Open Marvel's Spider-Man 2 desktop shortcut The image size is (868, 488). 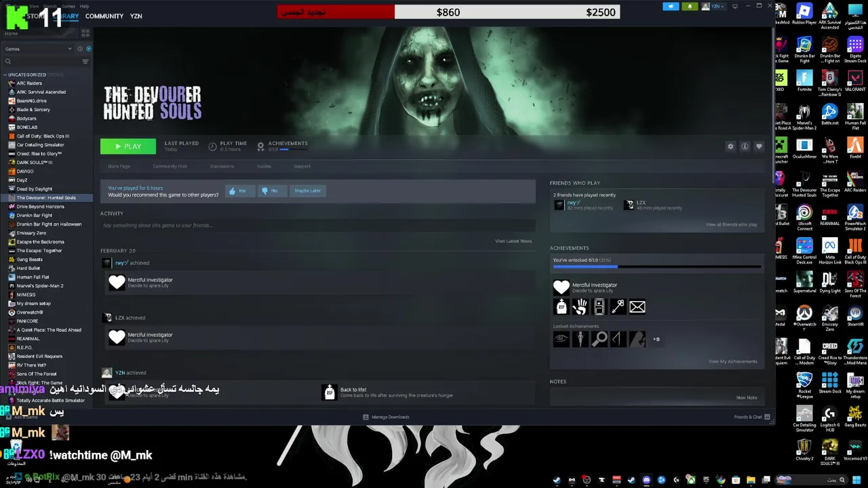804,117
